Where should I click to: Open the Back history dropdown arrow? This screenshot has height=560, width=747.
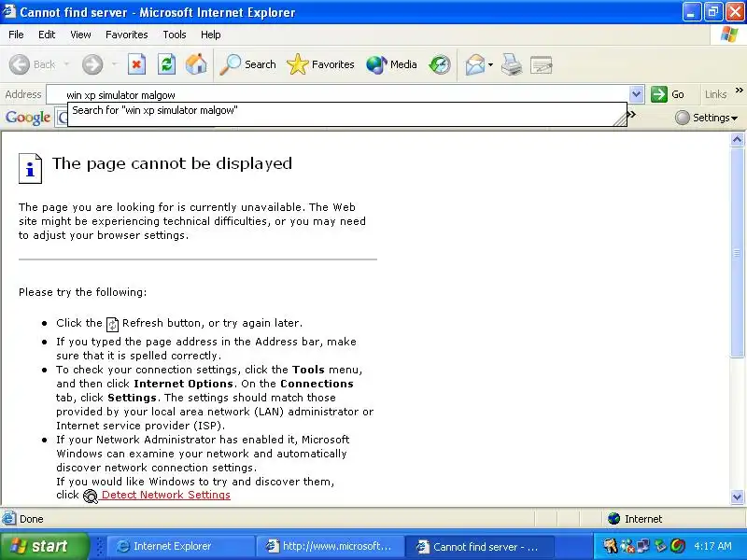point(66,64)
